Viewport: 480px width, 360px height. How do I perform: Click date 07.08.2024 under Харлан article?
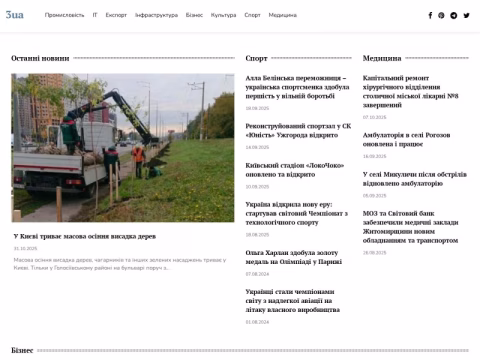point(257,274)
